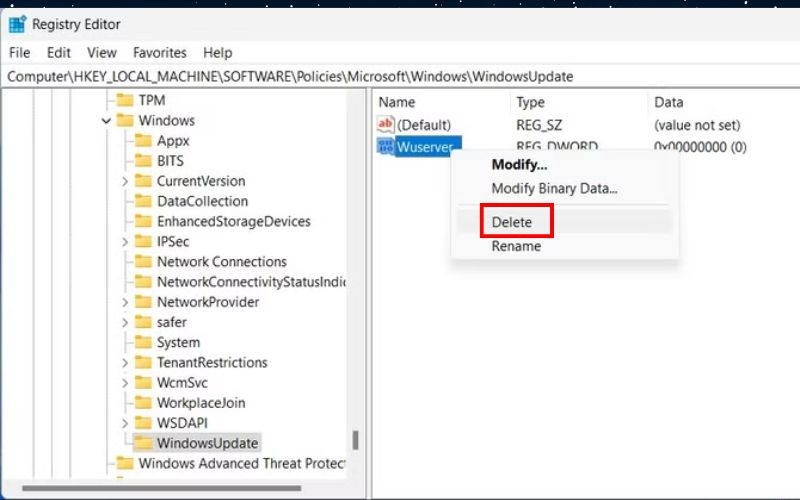This screenshot has width=800, height=500.
Task: Choose Delete from the context menu
Action: click(x=565, y=222)
